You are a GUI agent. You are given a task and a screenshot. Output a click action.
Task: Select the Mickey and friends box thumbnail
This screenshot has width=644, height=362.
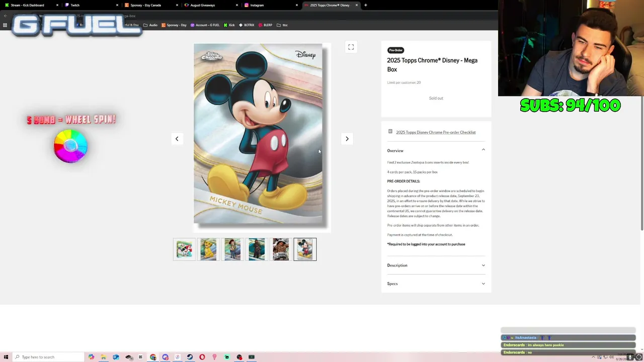point(184,249)
